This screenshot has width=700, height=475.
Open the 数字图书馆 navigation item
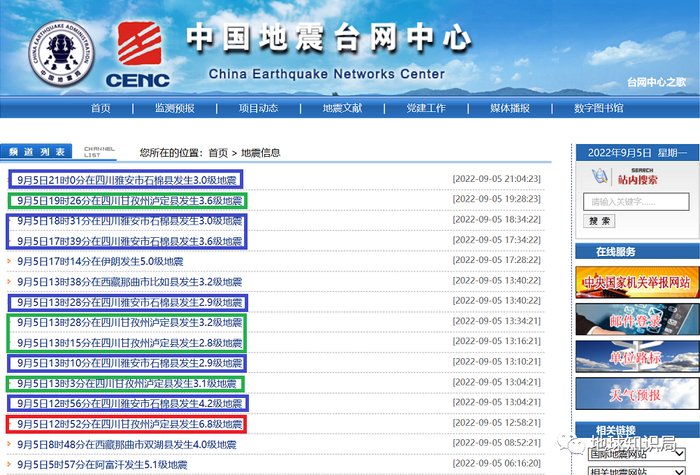coord(599,108)
